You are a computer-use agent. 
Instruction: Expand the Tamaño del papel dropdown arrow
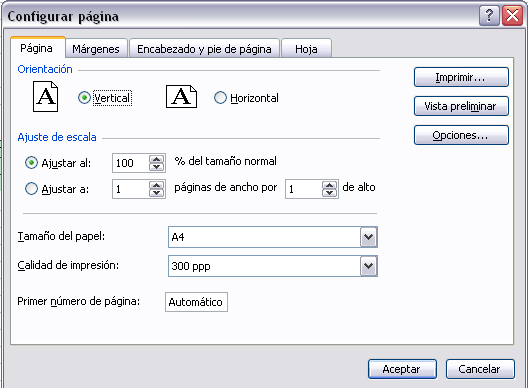point(368,237)
